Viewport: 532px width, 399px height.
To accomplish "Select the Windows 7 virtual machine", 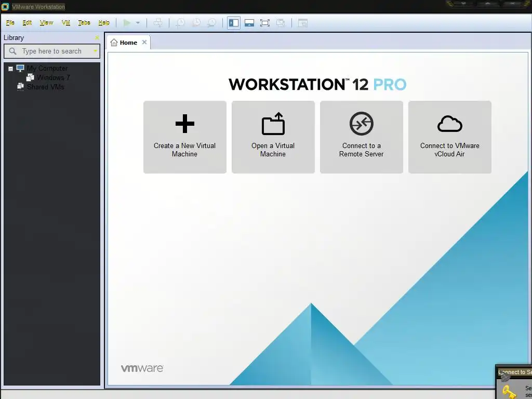I will (x=54, y=78).
